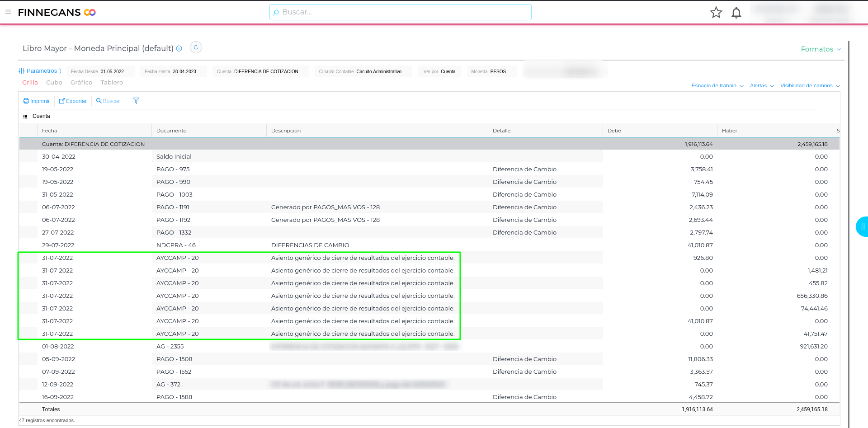Viewport: 868px width, 428px height.
Task: Toggle the blue side panel handle
Action: pyautogui.click(x=862, y=227)
